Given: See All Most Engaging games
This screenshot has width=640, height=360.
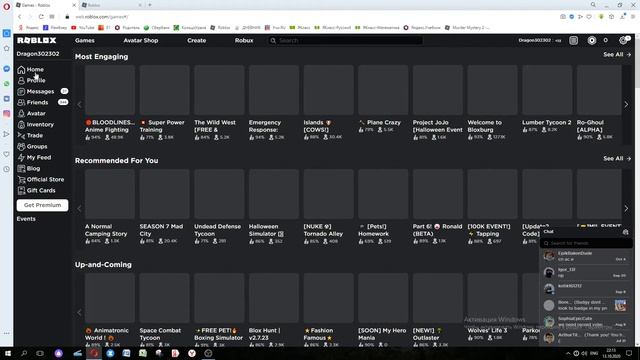Looking at the screenshot, I should [617, 54].
